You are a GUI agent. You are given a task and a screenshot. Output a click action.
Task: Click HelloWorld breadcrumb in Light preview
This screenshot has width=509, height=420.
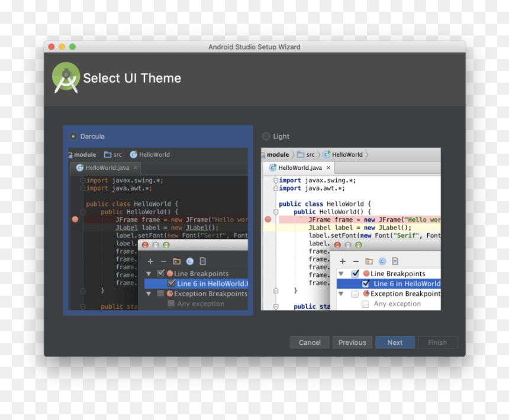tap(343, 155)
